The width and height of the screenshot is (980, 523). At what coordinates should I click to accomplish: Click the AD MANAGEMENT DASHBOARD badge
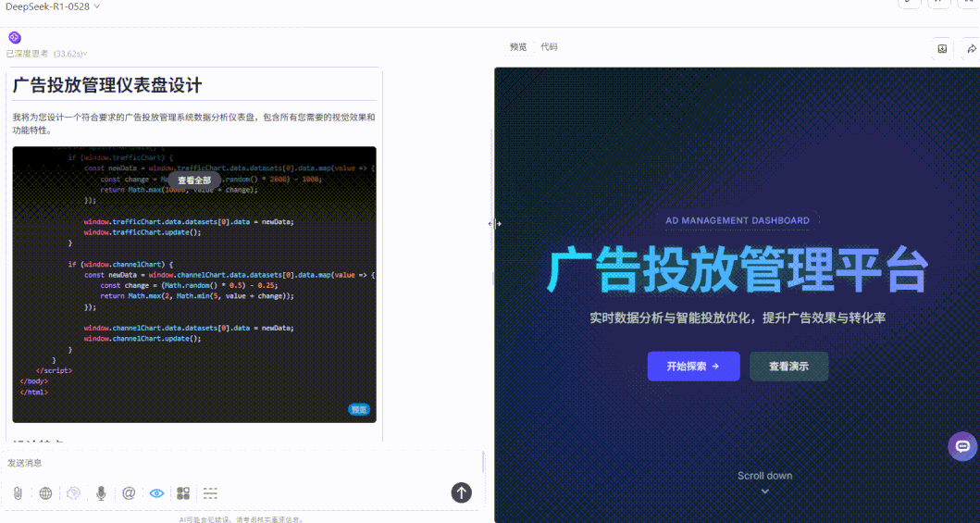[738, 220]
